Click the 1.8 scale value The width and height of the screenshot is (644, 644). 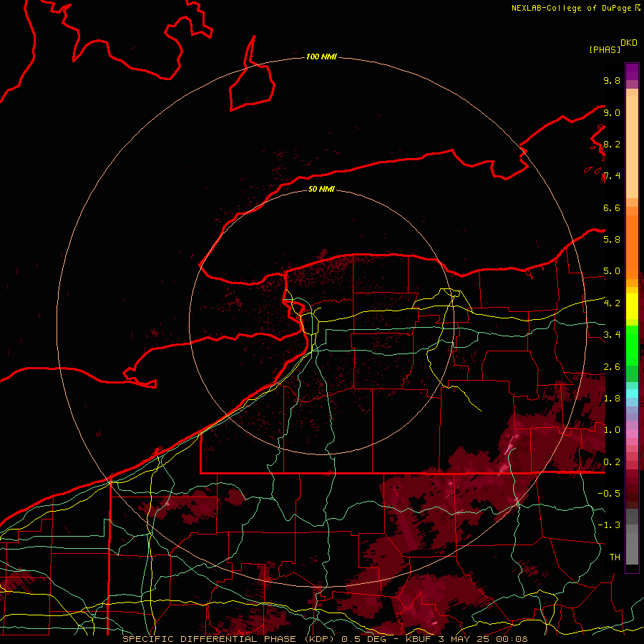click(x=612, y=399)
